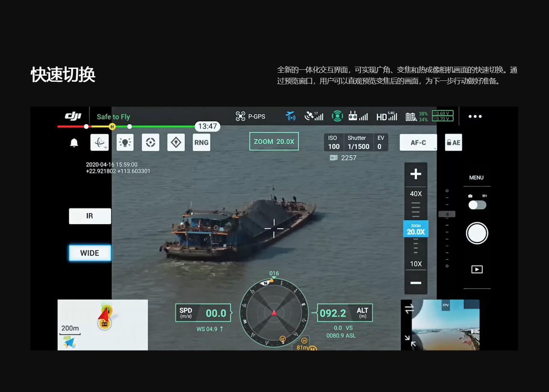The width and height of the screenshot is (549, 392).
Task: Open the MENU panel
Action: pyautogui.click(x=477, y=177)
